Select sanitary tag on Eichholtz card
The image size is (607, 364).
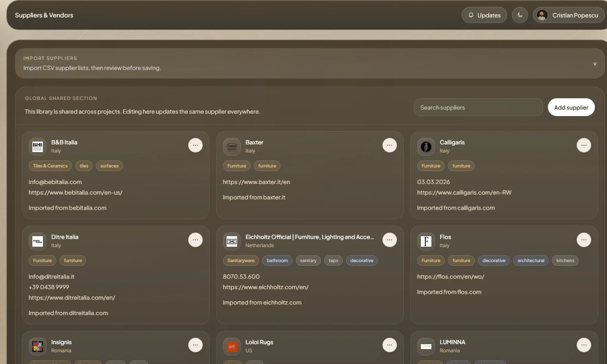pyautogui.click(x=308, y=260)
